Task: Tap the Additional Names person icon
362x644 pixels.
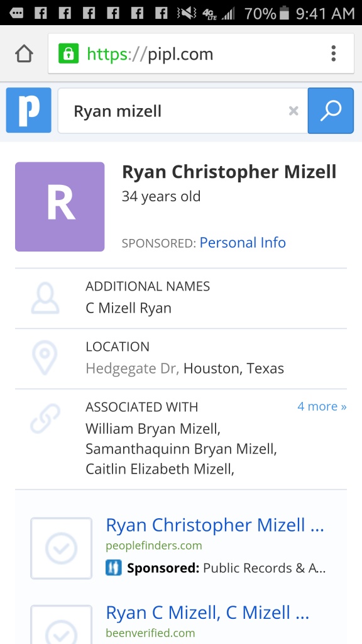Action: 45,297
